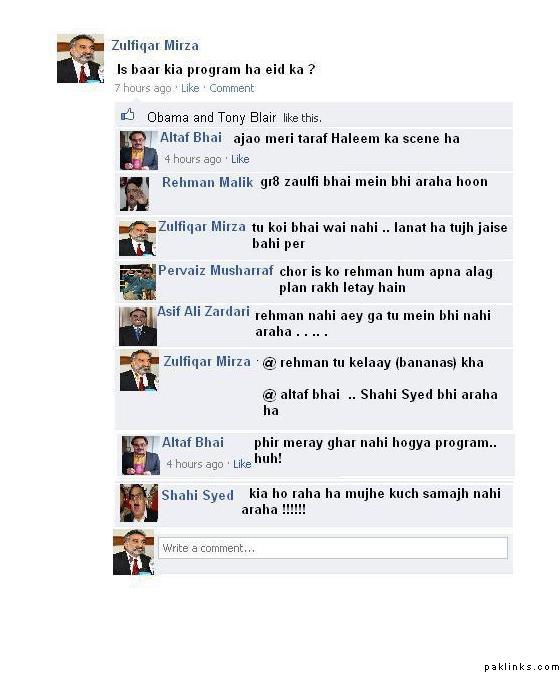The height and width of the screenshot is (673, 560).
Task: Open Rehman Malik's profile name link
Action: pyautogui.click(x=207, y=182)
